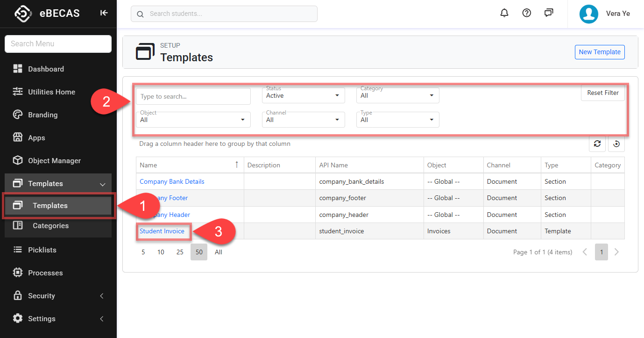This screenshot has height=338, width=644.
Task: Expand the Object filter dropdown
Action: tap(193, 120)
